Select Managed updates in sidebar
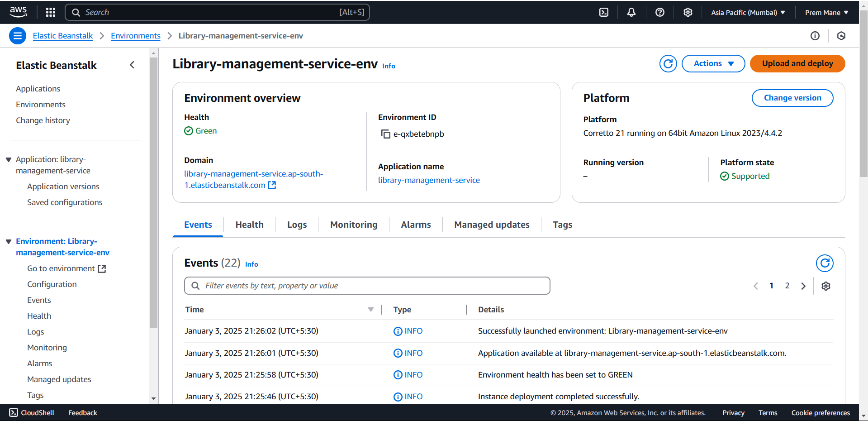868x421 pixels. tap(59, 379)
